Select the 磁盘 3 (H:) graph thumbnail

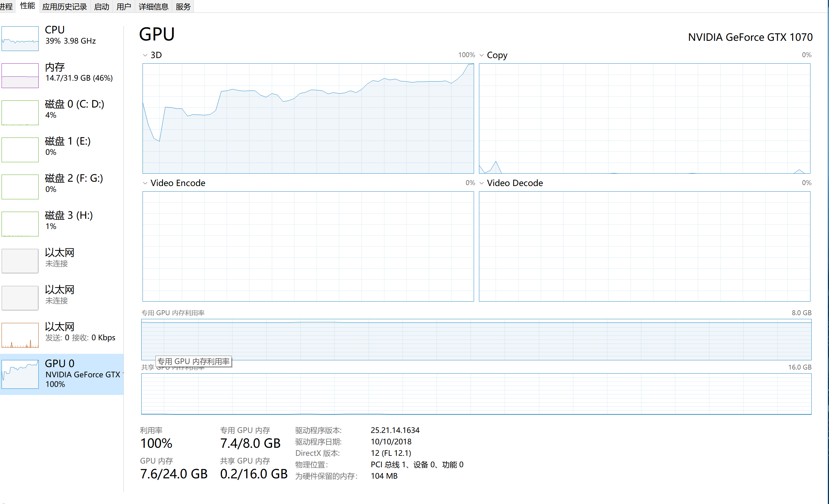point(20,224)
